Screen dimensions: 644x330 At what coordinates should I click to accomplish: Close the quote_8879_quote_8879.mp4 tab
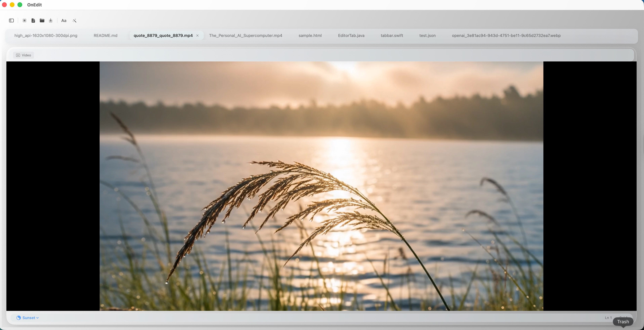pyautogui.click(x=198, y=35)
